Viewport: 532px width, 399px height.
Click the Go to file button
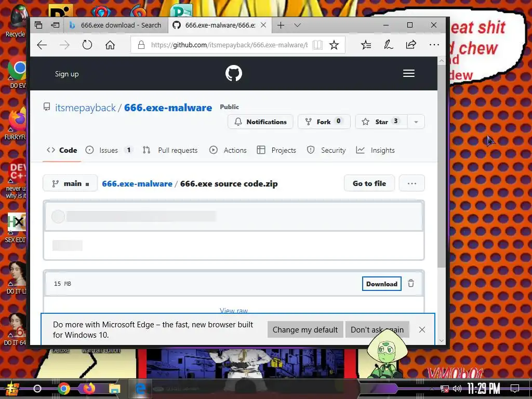pyautogui.click(x=369, y=183)
